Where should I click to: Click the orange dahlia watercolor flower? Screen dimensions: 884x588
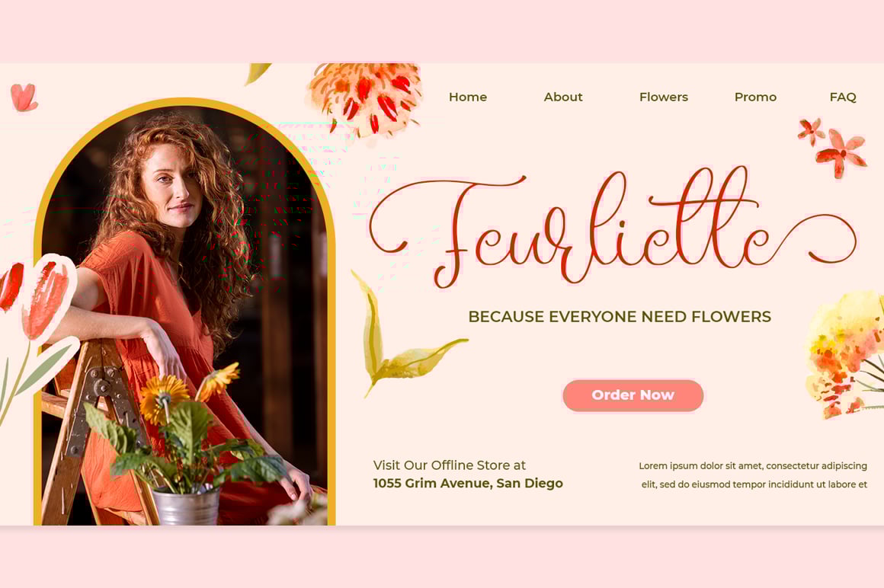point(365,98)
